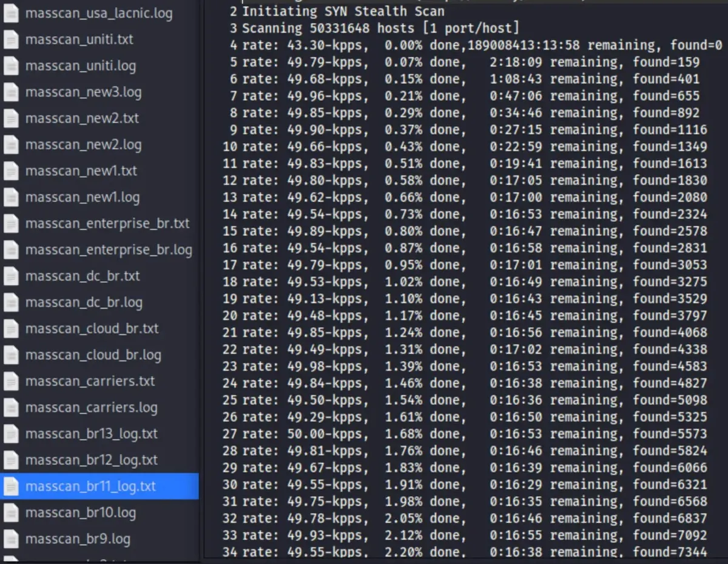Click the 'found=6066' value
The height and width of the screenshot is (564, 728).
click(670, 467)
